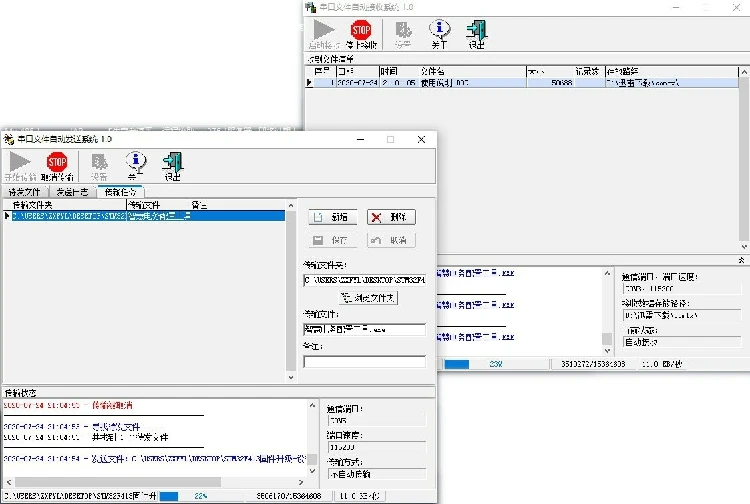Click the transfer folder path input field
Image resolution: width=750 pixels, height=504 pixels.
pyautogui.click(x=364, y=280)
